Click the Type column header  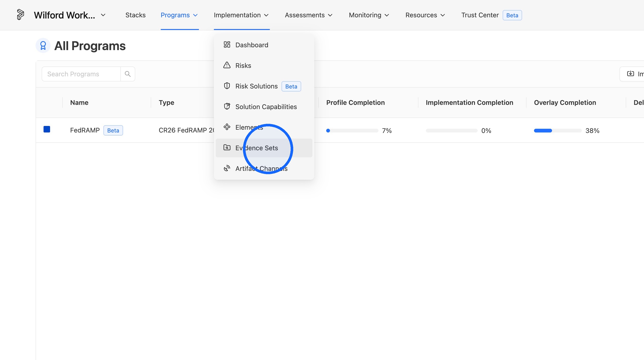[x=167, y=103]
